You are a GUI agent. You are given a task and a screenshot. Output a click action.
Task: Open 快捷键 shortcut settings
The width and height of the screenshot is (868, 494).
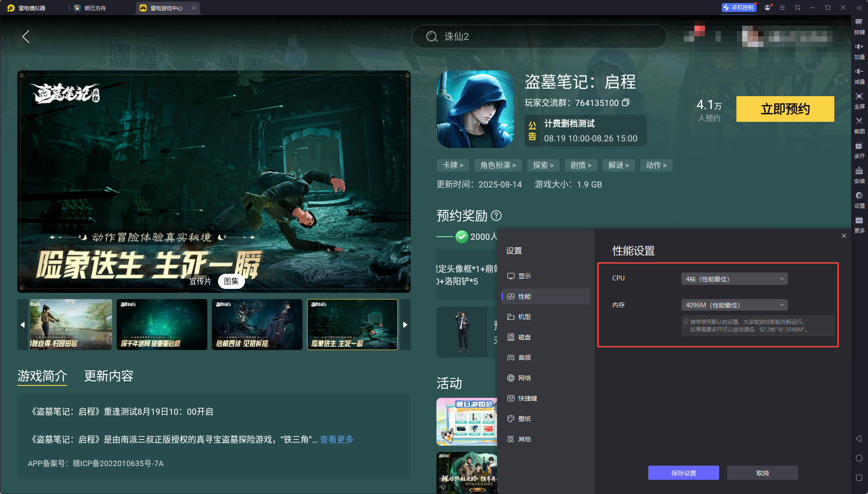click(545, 398)
